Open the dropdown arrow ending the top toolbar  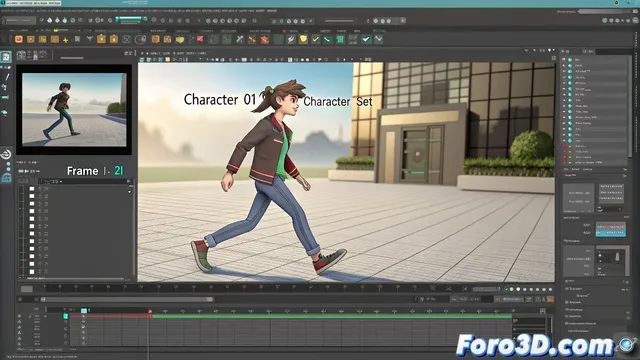[403, 20]
